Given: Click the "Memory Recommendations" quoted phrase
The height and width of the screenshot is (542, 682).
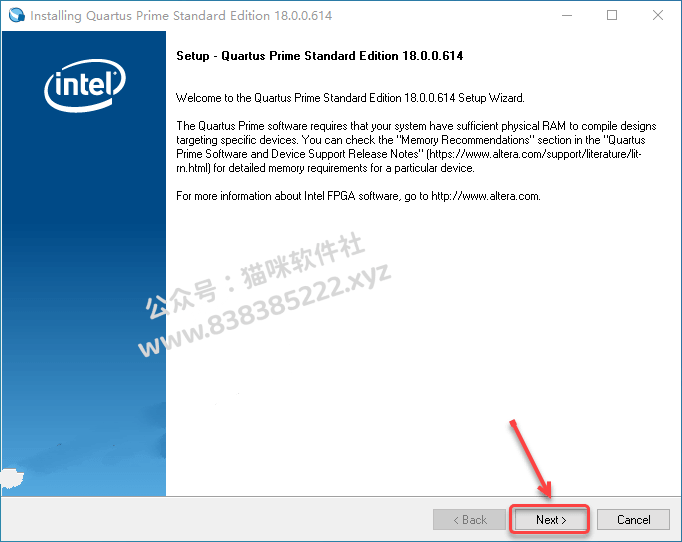Looking at the screenshot, I should pos(465,140).
